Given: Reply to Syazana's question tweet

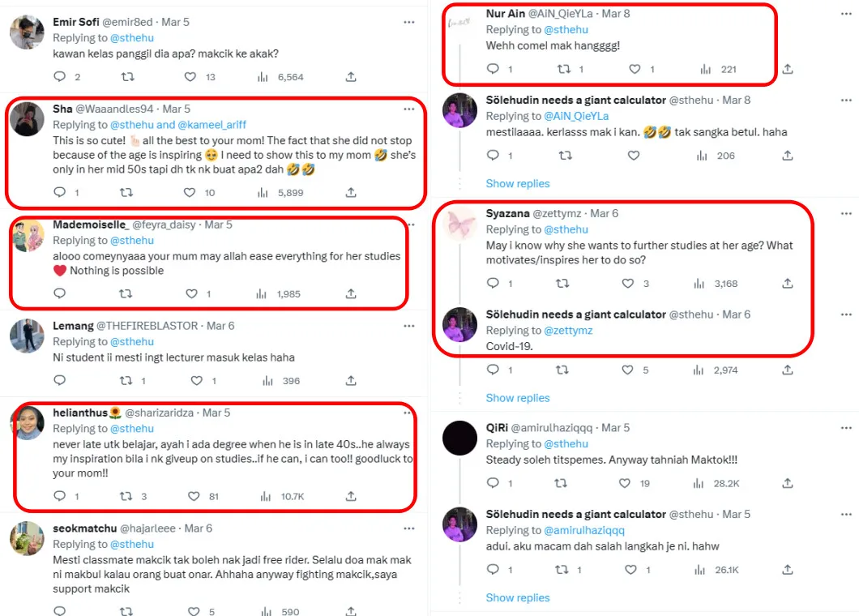Looking at the screenshot, I should 493,284.
